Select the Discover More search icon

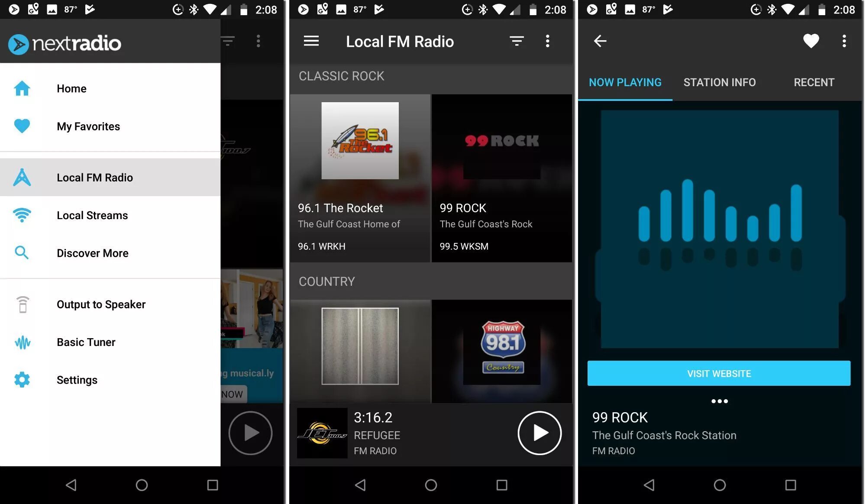(x=22, y=252)
